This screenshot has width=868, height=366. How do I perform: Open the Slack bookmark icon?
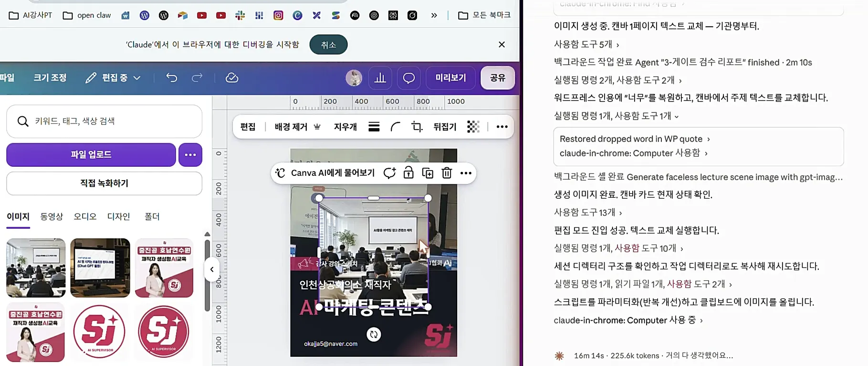coord(240,15)
